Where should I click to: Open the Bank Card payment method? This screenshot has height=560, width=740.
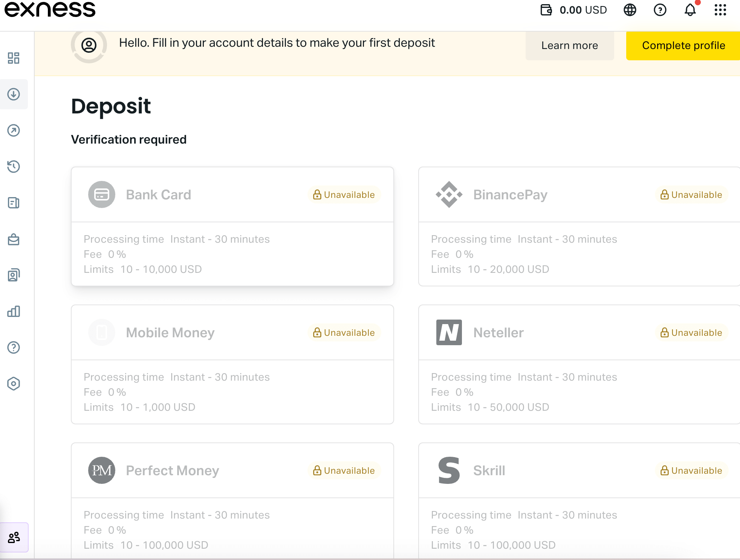233,226
